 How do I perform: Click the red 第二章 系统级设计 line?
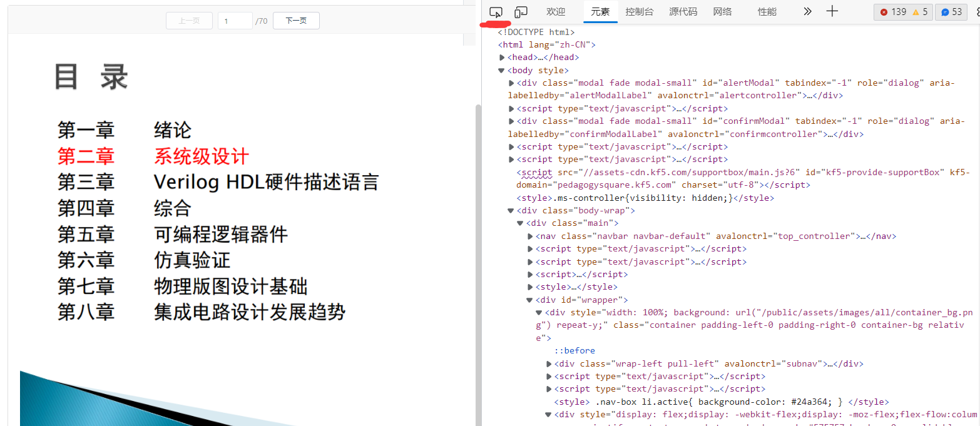pyautogui.click(x=153, y=156)
